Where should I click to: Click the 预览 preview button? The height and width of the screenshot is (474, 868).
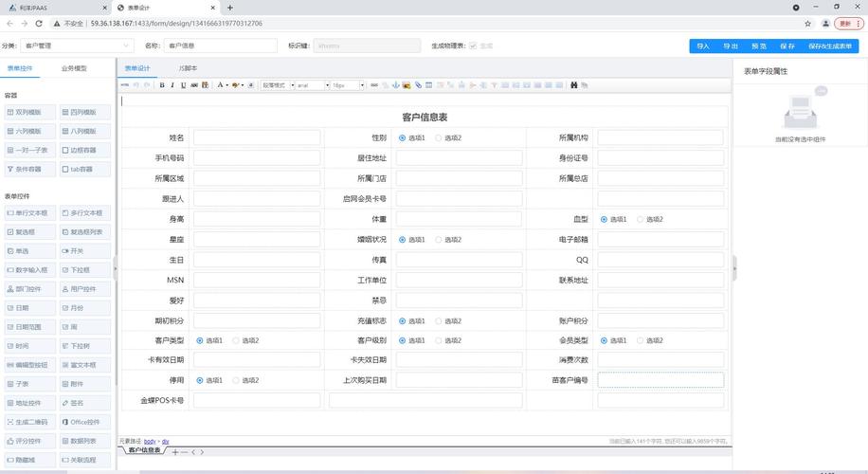click(x=759, y=46)
